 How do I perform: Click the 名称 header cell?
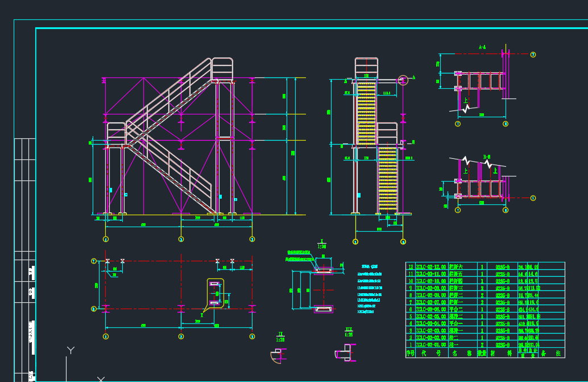point(463,353)
